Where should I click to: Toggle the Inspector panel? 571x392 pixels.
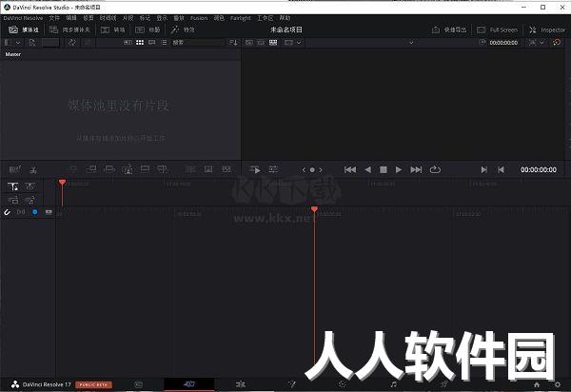pos(546,29)
